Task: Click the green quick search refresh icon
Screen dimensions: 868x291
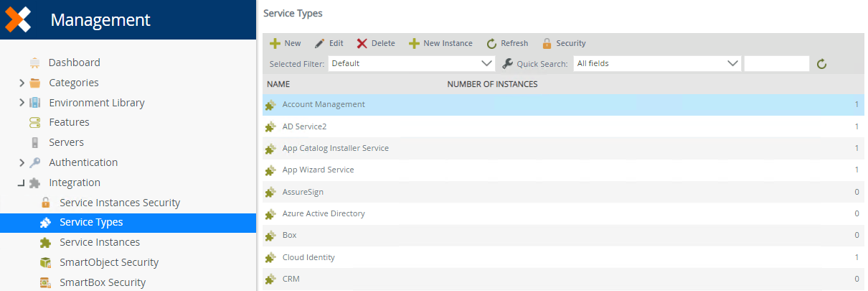Action: [822, 64]
